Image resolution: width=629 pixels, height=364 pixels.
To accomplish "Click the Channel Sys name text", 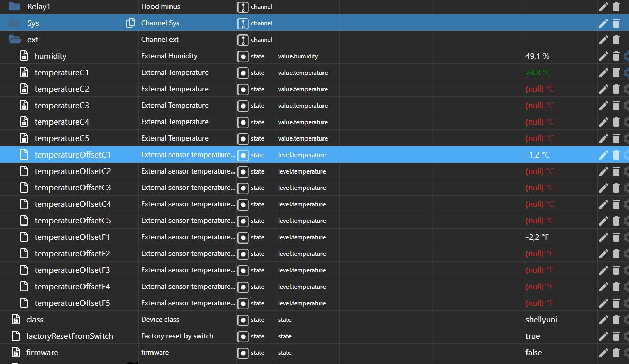I will (160, 23).
